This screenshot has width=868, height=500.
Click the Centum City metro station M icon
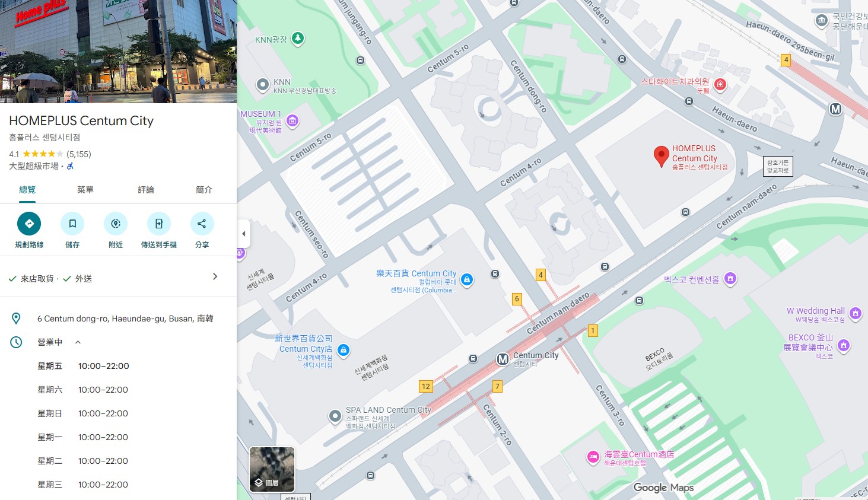tap(502, 358)
